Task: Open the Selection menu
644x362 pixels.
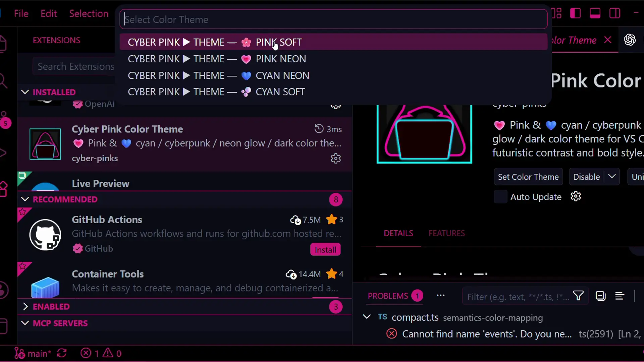Action: tap(89, 14)
